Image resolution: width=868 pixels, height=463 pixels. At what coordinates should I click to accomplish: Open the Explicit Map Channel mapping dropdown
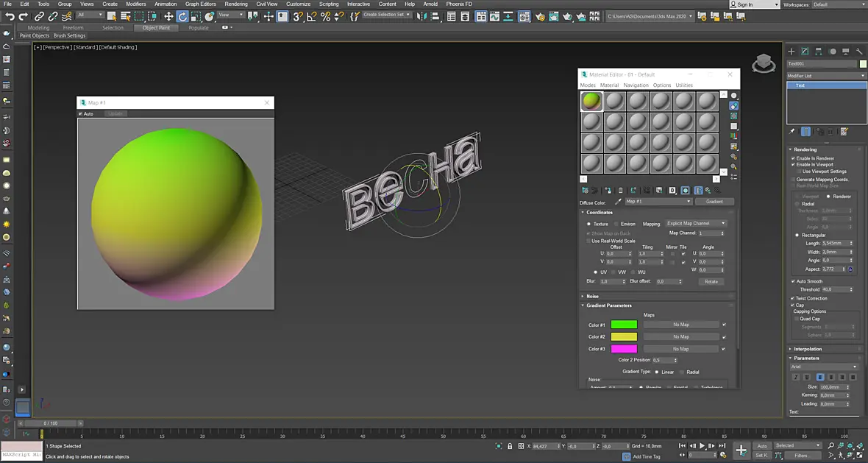(696, 223)
